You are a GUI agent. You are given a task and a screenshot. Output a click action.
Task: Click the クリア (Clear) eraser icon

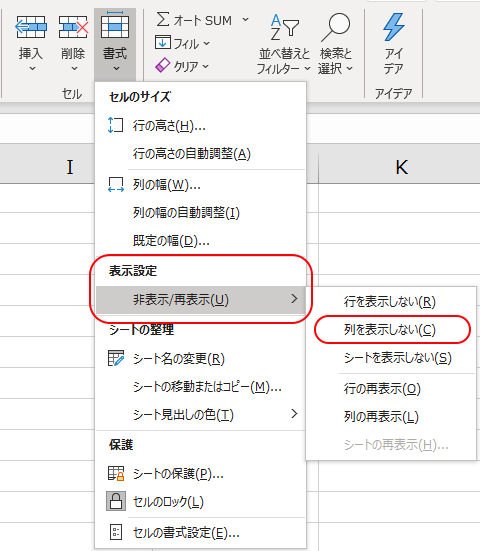coord(163,65)
